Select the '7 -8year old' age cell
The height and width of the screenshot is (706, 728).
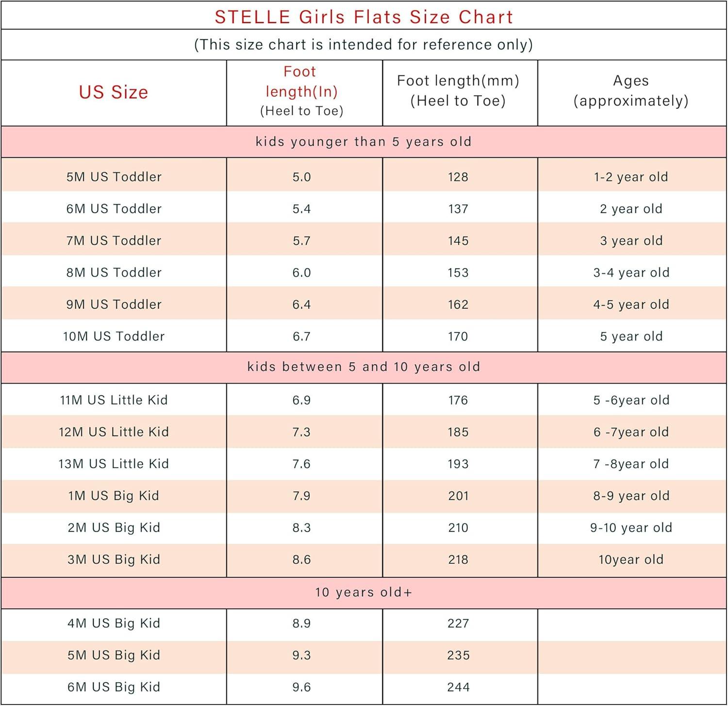tap(631, 464)
